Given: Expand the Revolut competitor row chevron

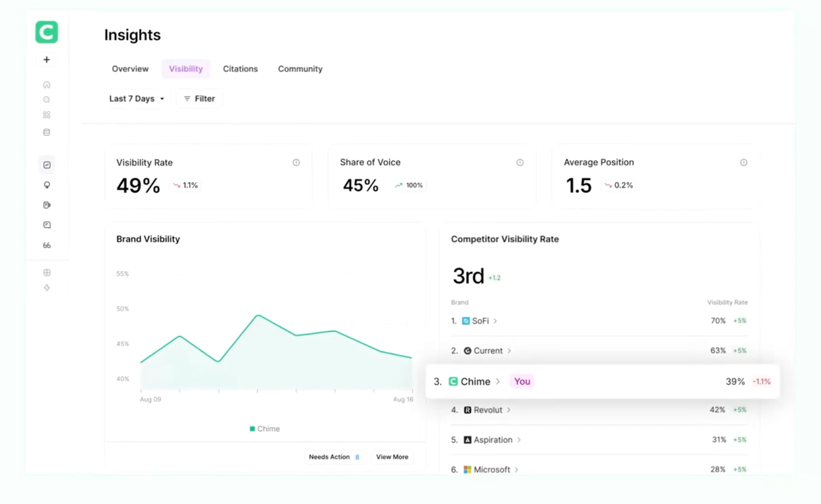Looking at the screenshot, I should tap(509, 410).
